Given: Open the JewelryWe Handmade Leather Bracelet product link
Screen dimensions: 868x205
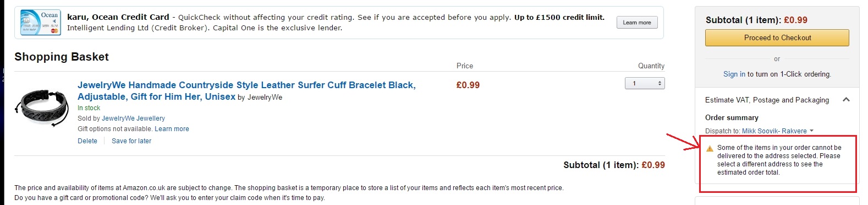Looking at the screenshot, I should [246, 90].
